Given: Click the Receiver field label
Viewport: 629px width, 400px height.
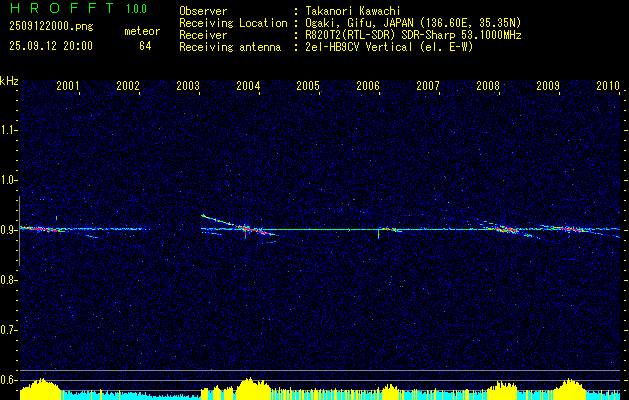Looking at the screenshot, I should coord(203,35).
